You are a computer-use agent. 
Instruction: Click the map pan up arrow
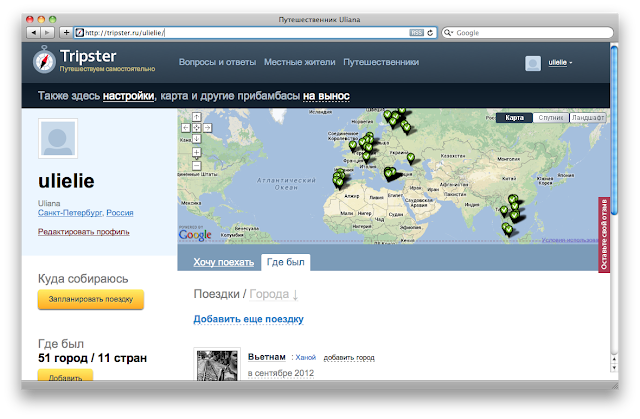pyautogui.click(x=197, y=117)
